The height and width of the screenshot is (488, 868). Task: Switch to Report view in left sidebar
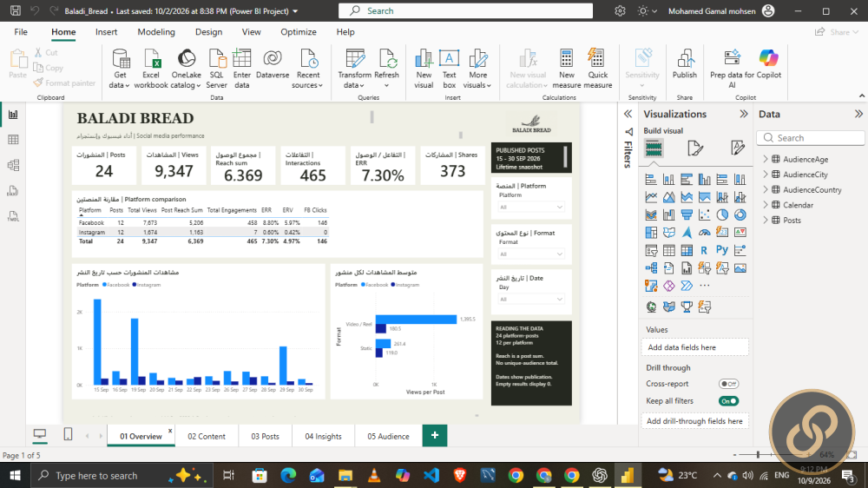click(13, 115)
